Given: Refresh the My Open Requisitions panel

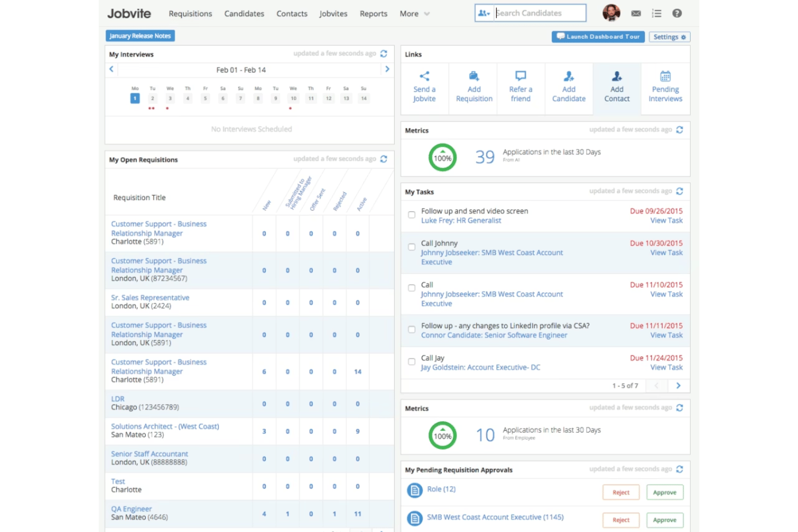Looking at the screenshot, I should tap(384, 159).
